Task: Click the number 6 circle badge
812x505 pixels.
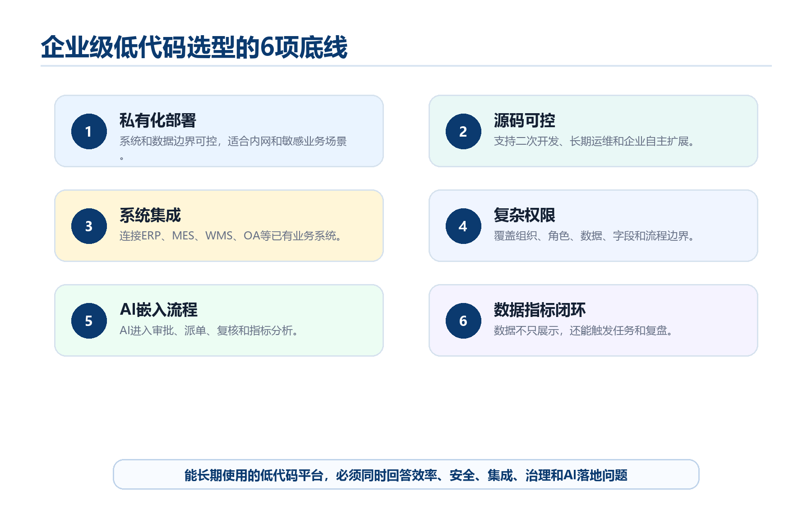Action: pos(463,321)
